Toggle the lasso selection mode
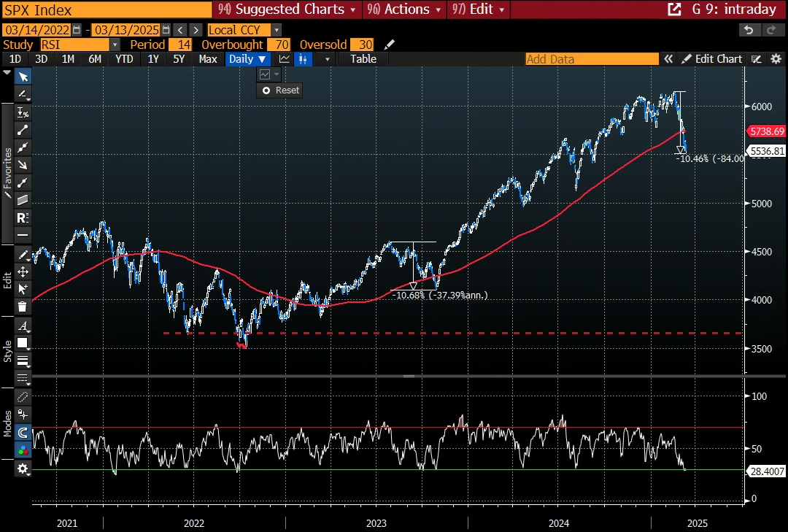788x532 pixels. 23,397
